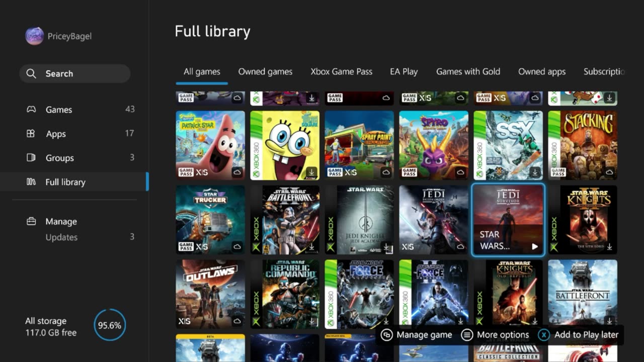Select the Apps grid icon

[31, 133]
